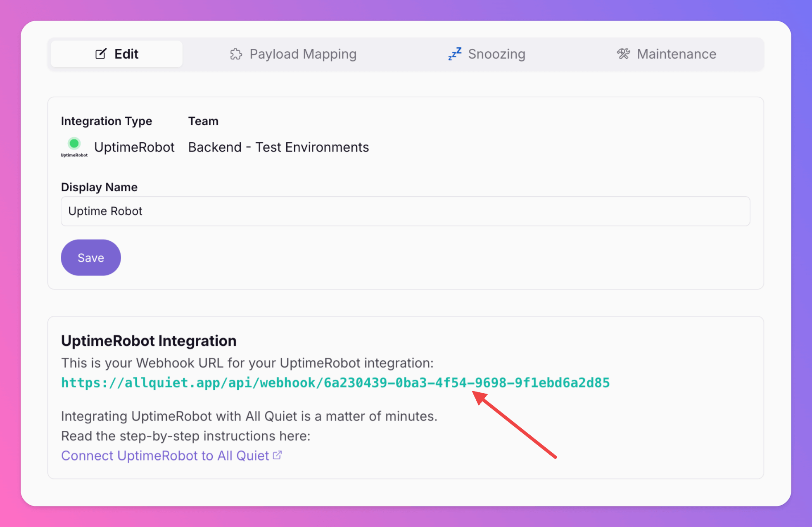Screen dimensions: 812x527
Task: Select the Maintenance tab
Action: [676, 54]
